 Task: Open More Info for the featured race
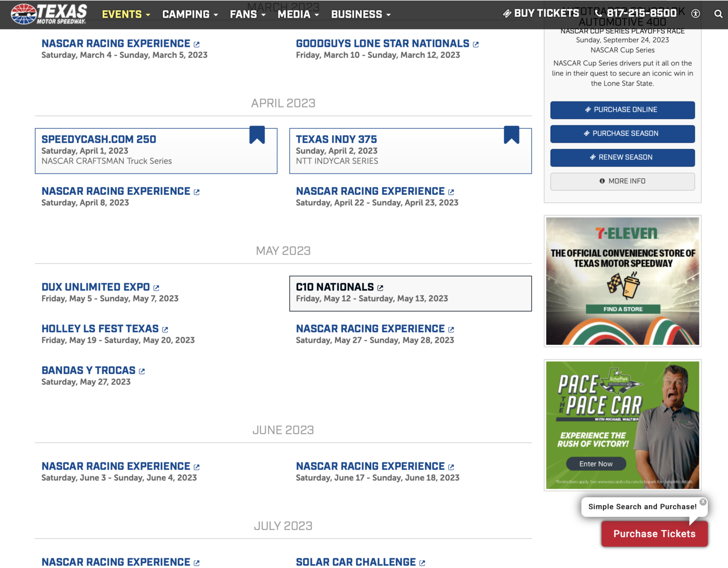tap(622, 181)
